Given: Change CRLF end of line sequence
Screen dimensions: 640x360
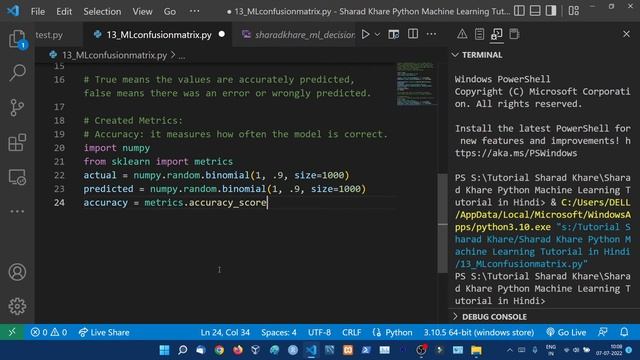Looking at the screenshot, I should click(351, 332).
